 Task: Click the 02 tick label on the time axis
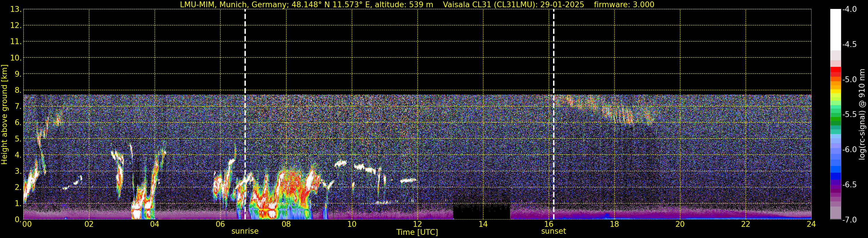pyautogui.click(x=89, y=224)
